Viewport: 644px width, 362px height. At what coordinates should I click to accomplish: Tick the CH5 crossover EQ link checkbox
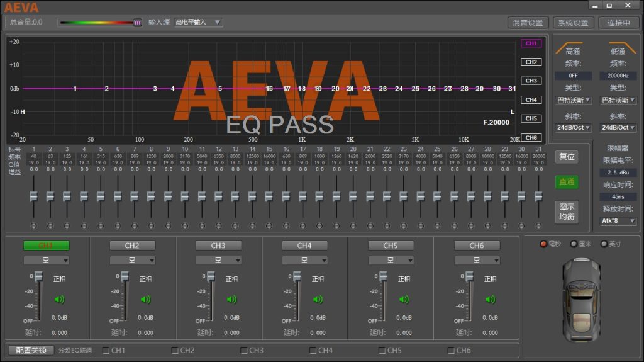[x=382, y=351]
